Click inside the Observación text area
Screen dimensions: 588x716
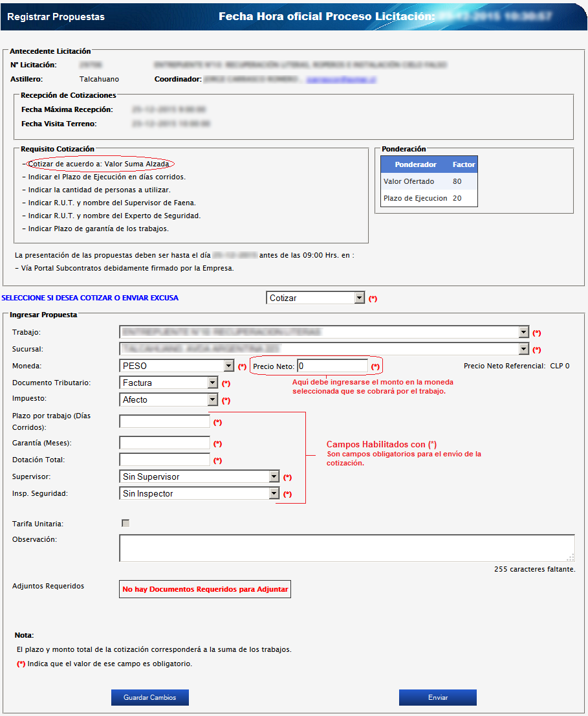click(347, 548)
